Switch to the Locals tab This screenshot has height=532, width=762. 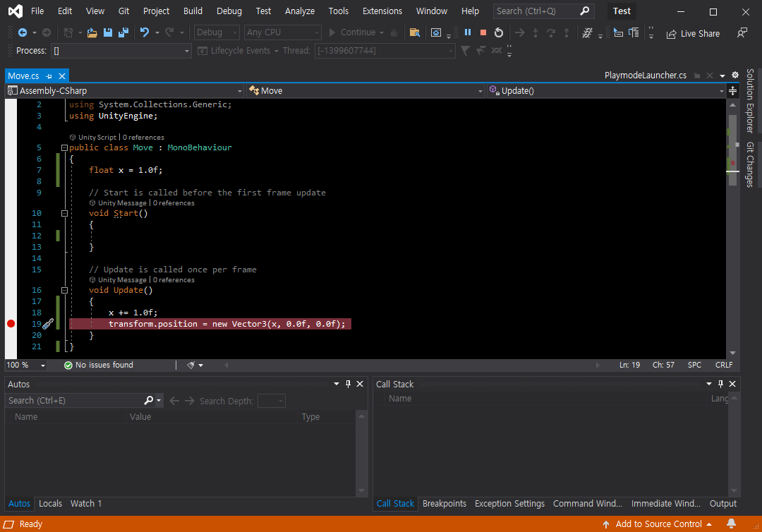[51, 504]
